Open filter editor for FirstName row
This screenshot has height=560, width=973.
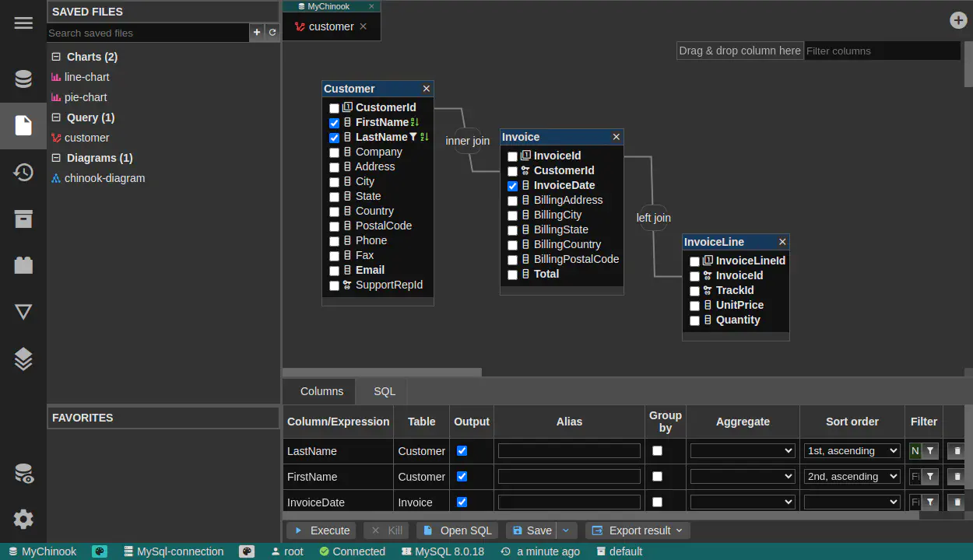[x=930, y=477]
